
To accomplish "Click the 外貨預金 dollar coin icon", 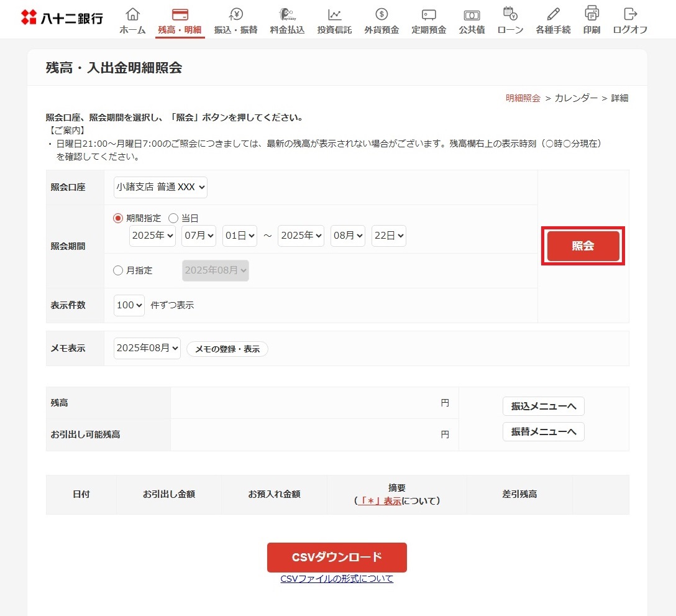I will 381,14.
